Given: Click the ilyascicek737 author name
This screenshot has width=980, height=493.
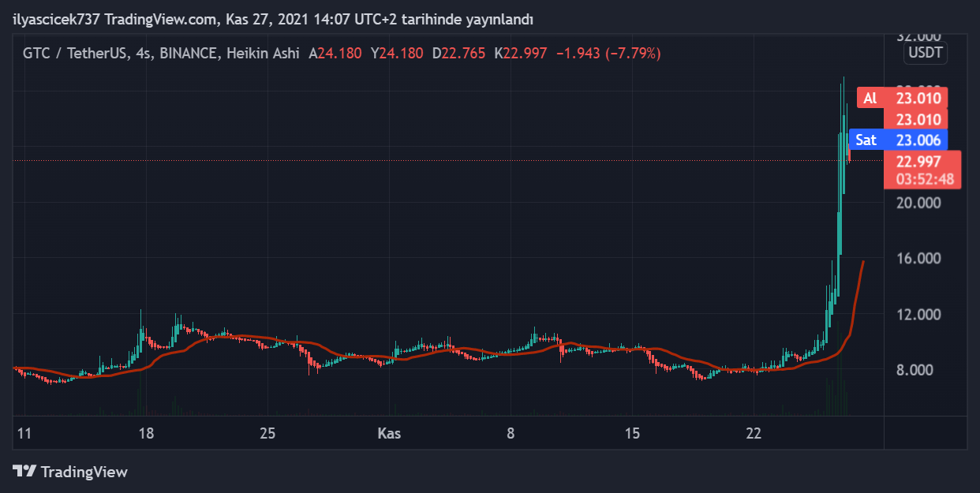Looking at the screenshot, I should click(56, 18).
